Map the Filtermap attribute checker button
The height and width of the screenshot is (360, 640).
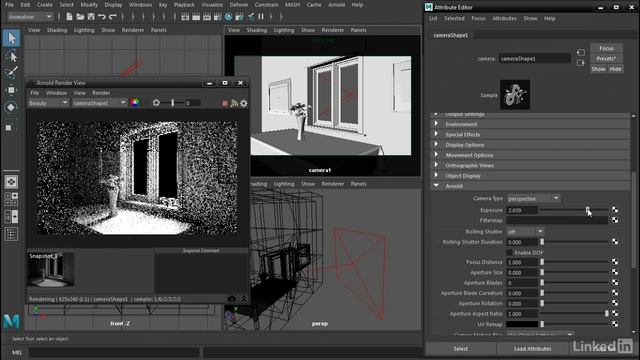pos(615,220)
